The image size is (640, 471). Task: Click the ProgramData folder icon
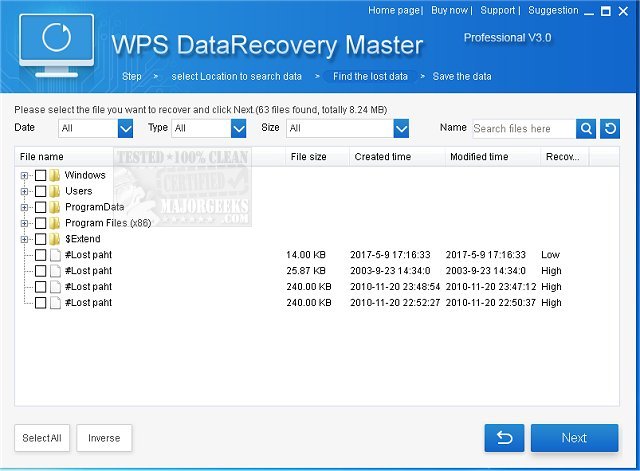pos(55,207)
